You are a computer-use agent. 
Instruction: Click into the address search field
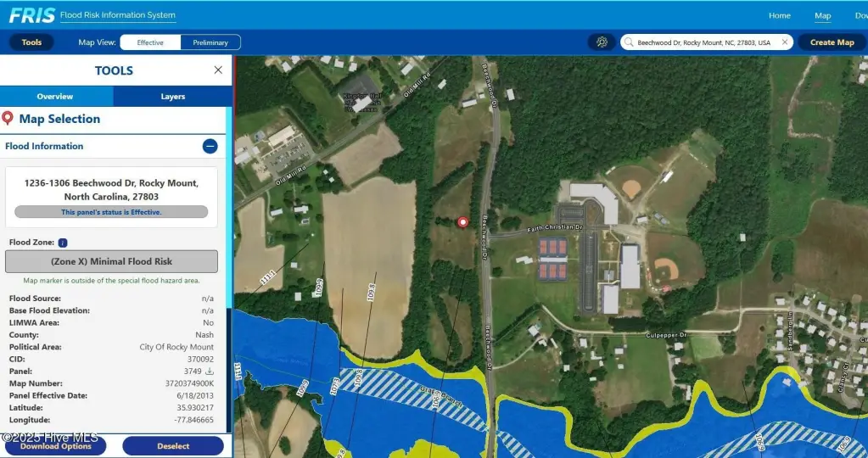704,42
